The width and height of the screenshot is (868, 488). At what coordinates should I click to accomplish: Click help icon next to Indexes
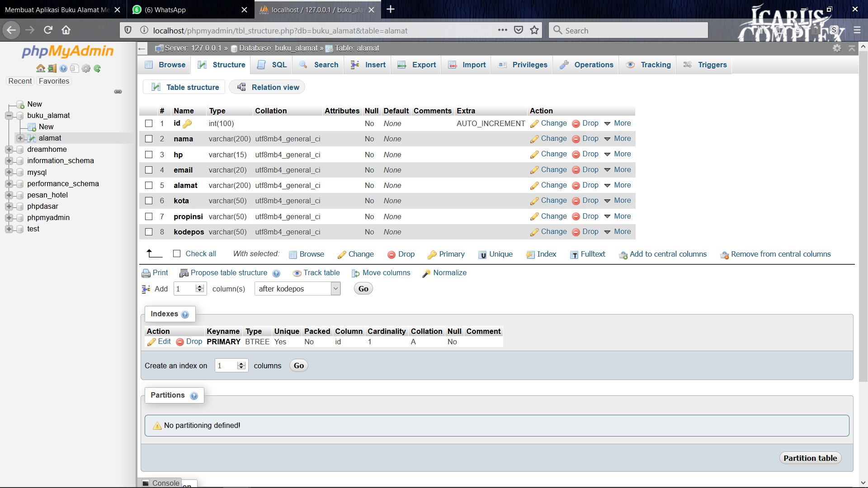coord(185,314)
